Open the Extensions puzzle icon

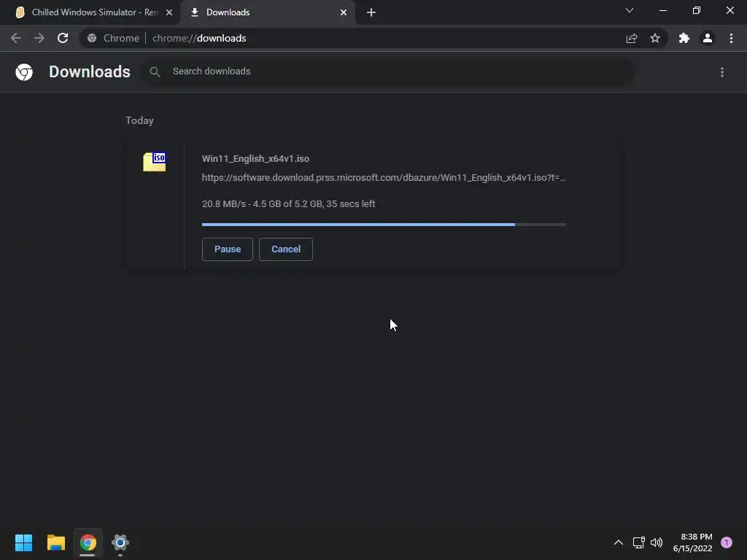point(684,38)
